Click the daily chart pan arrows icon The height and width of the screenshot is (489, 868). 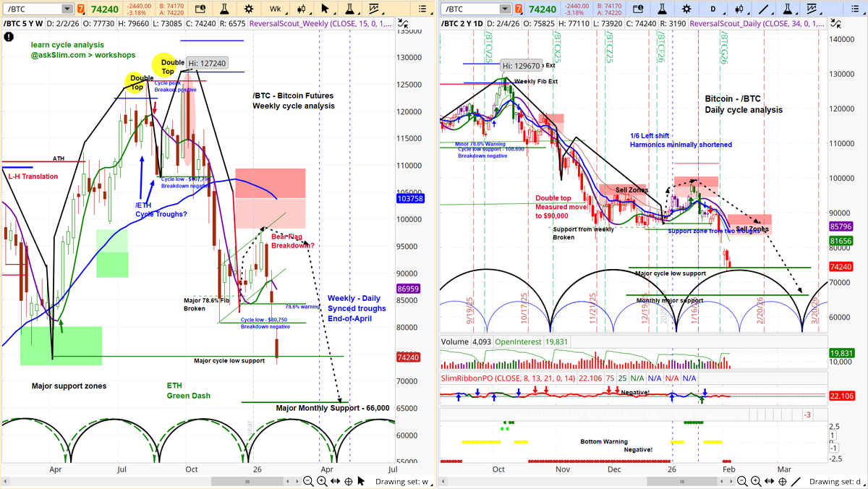coord(769,481)
